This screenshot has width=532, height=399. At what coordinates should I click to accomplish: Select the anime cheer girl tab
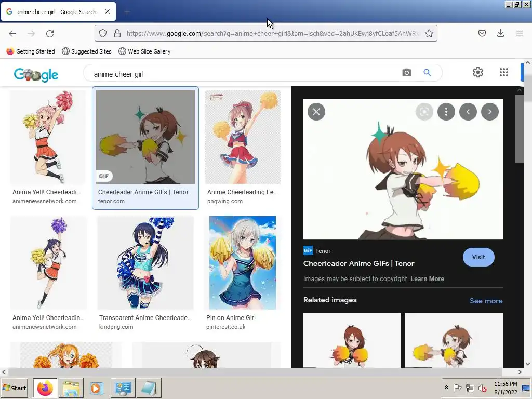[x=58, y=11]
